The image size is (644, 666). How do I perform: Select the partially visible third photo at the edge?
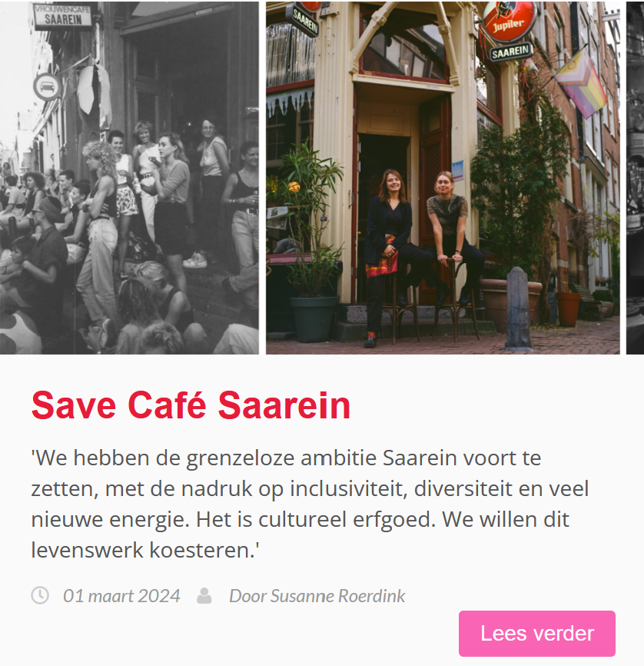[x=635, y=178]
